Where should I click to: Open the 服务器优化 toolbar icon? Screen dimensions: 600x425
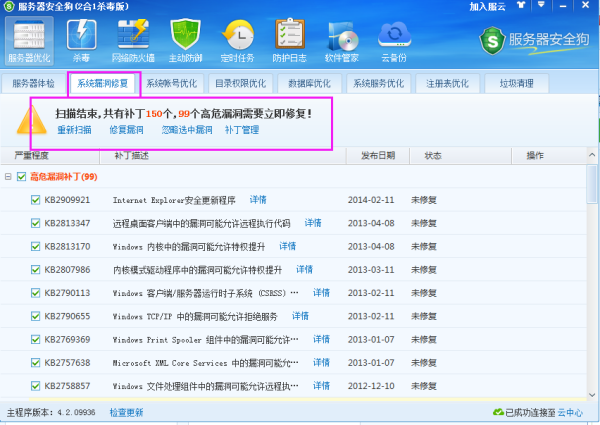(29, 41)
